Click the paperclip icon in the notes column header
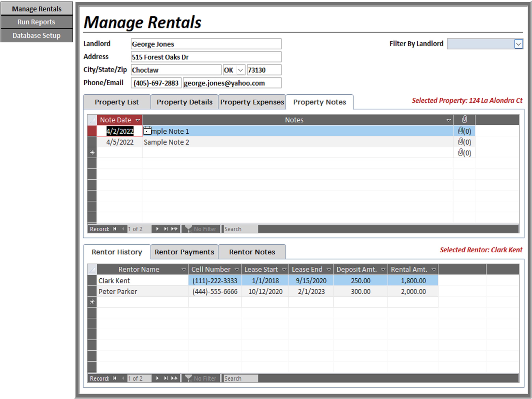The height and width of the screenshot is (399, 532). click(x=464, y=120)
